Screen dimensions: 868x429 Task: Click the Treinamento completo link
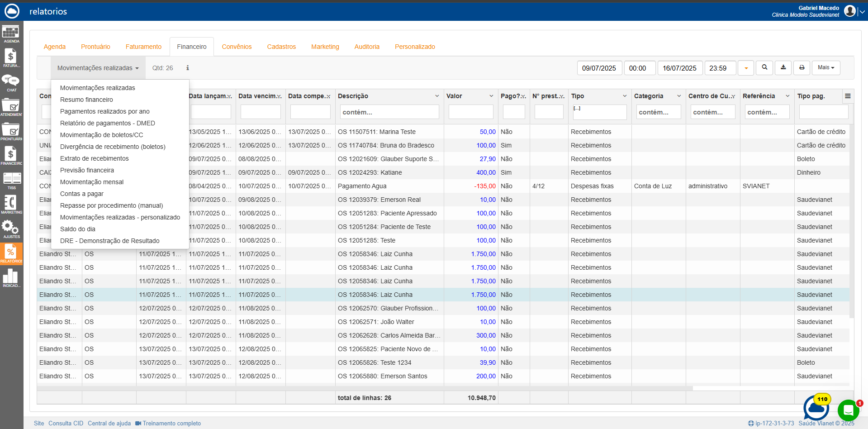171,423
